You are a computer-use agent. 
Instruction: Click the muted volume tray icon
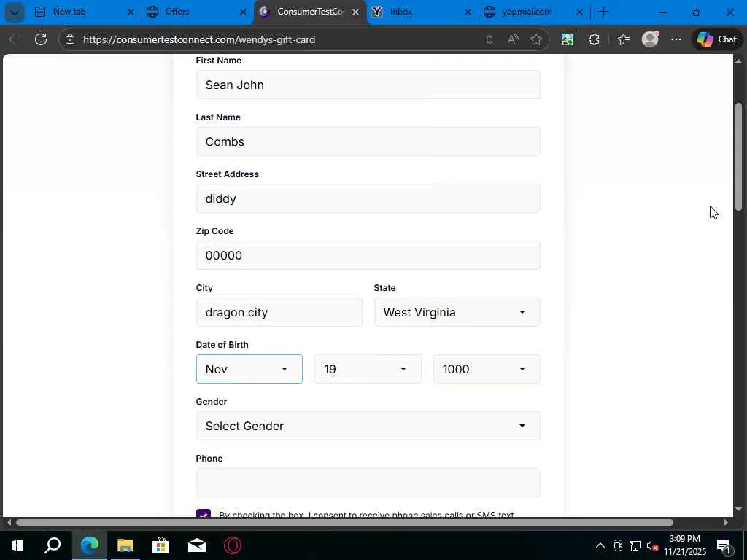coord(653,545)
